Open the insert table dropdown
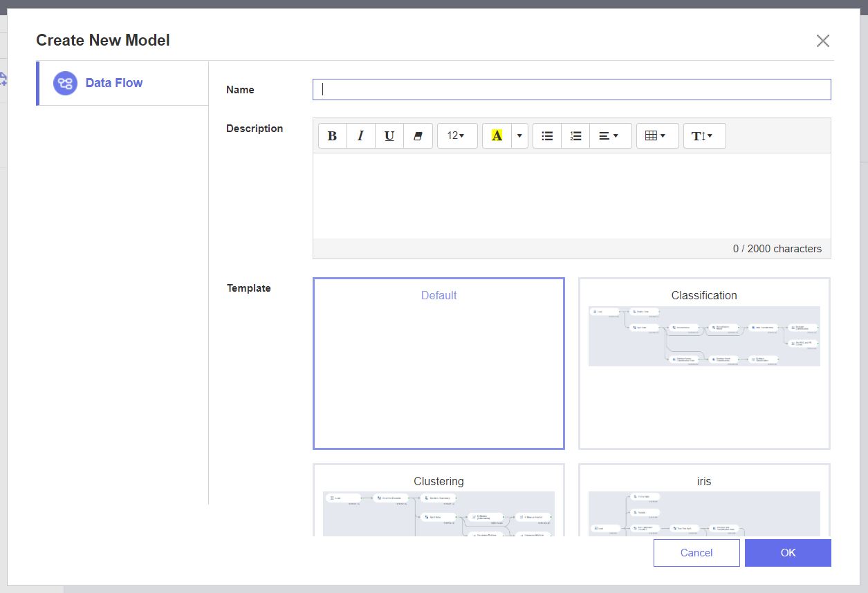 658,136
